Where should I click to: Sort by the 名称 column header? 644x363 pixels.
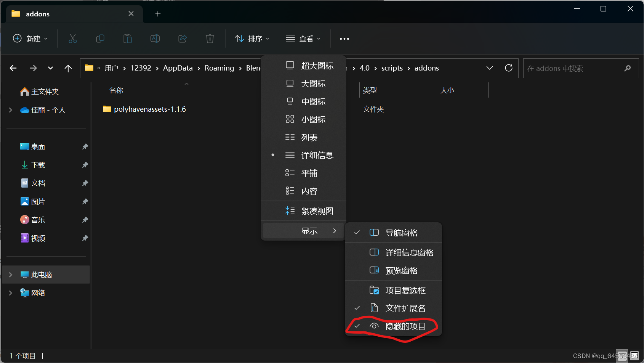tap(116, 90)
